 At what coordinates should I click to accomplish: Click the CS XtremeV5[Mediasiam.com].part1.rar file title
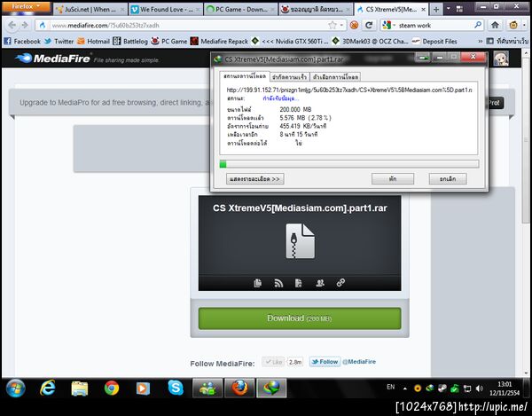tap(300, 208)
